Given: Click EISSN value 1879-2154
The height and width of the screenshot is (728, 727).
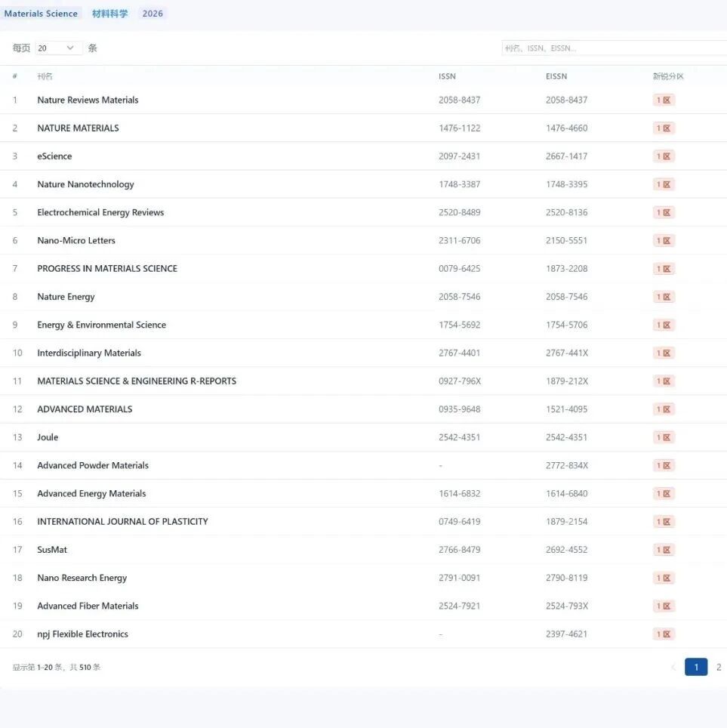Looking at the screenshot, I should pyautogui.click(x=567, y=521).
